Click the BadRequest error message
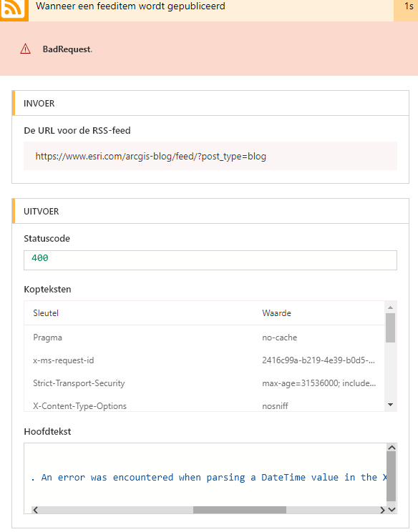Image resolution: width=418 pixels, height=532 pixels. pyautogui.click(x=67, y=49)
